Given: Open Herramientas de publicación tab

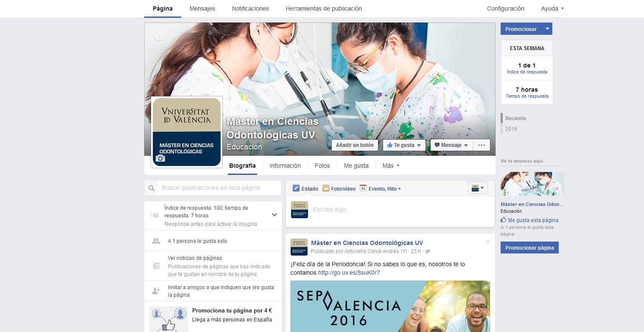Looking at the screenshot, I should (324, 8).
